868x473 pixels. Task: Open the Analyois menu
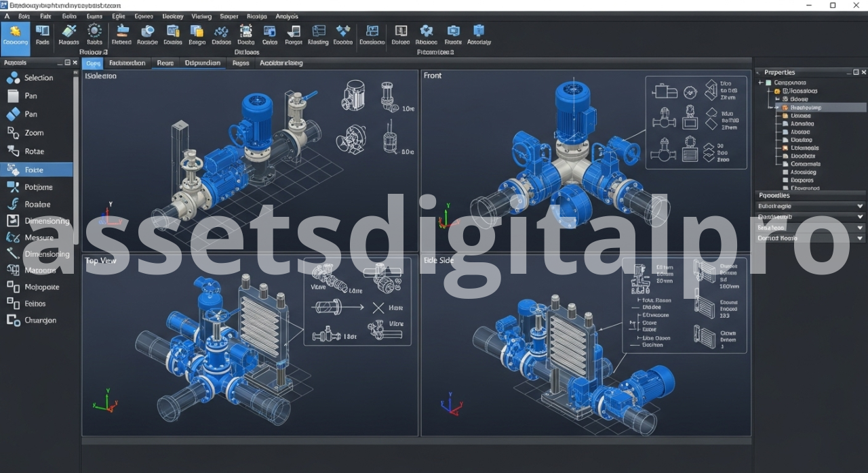287,16
